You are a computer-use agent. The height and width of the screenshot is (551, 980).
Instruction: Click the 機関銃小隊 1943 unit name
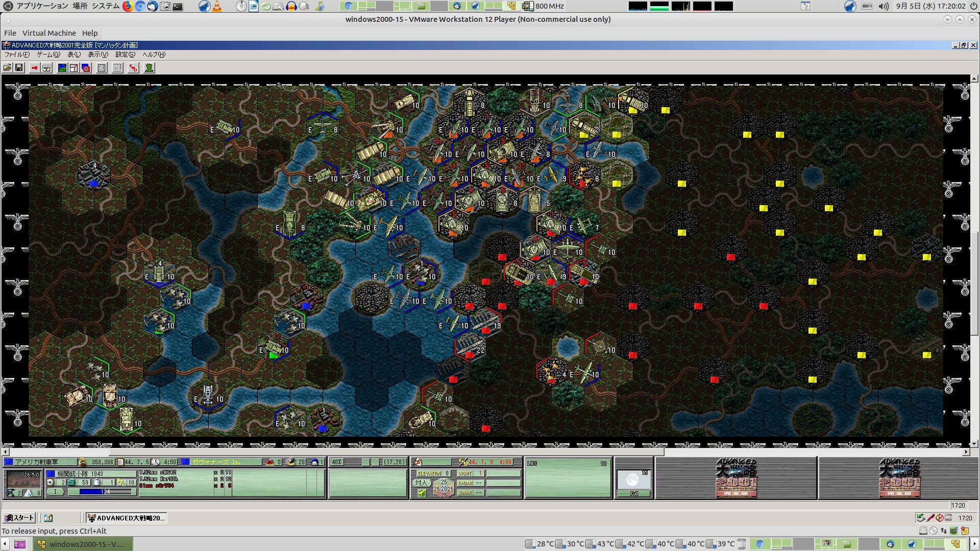pos(80,474)
